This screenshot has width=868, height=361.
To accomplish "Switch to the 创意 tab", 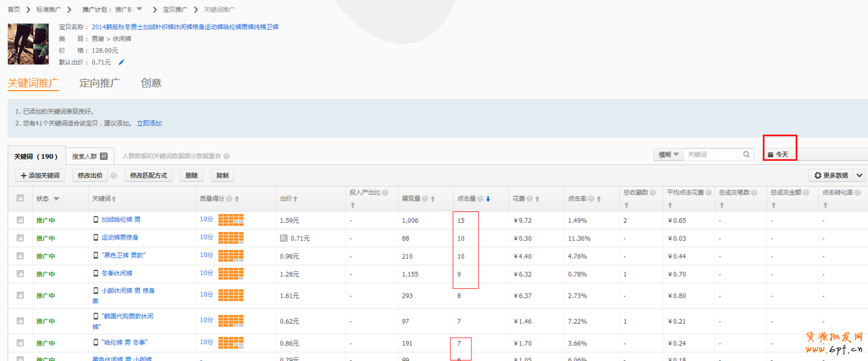I will (x=151, y=83).
